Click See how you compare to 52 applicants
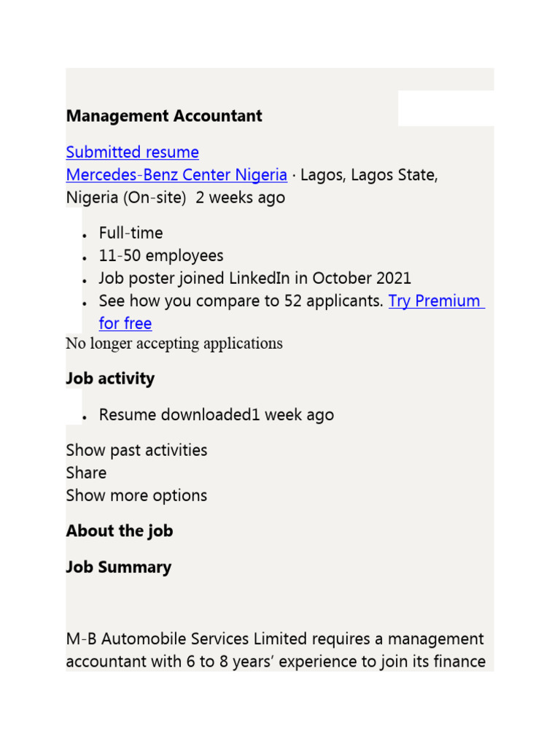560x747 pixels. 241,301
